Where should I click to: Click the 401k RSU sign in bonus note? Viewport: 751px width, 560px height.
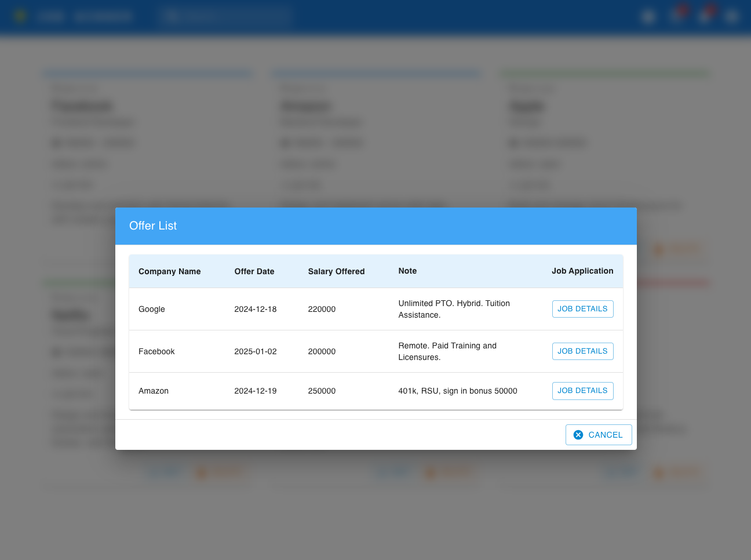click(458, 391)
